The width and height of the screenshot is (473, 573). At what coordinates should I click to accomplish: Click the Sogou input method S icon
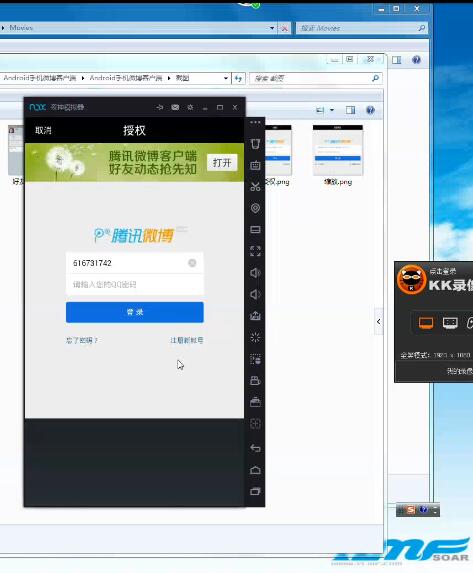[411, 510]
